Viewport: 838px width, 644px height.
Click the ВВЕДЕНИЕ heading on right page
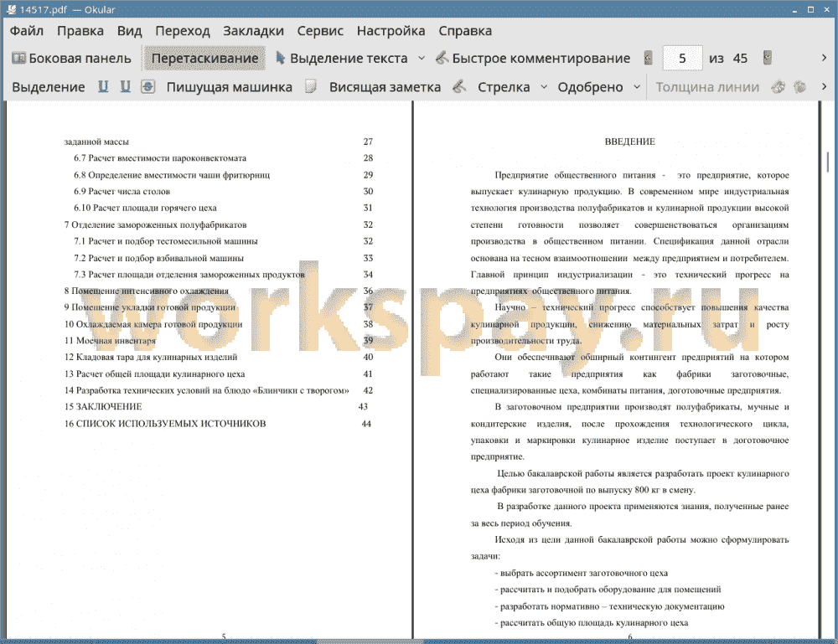coord(629,142)
